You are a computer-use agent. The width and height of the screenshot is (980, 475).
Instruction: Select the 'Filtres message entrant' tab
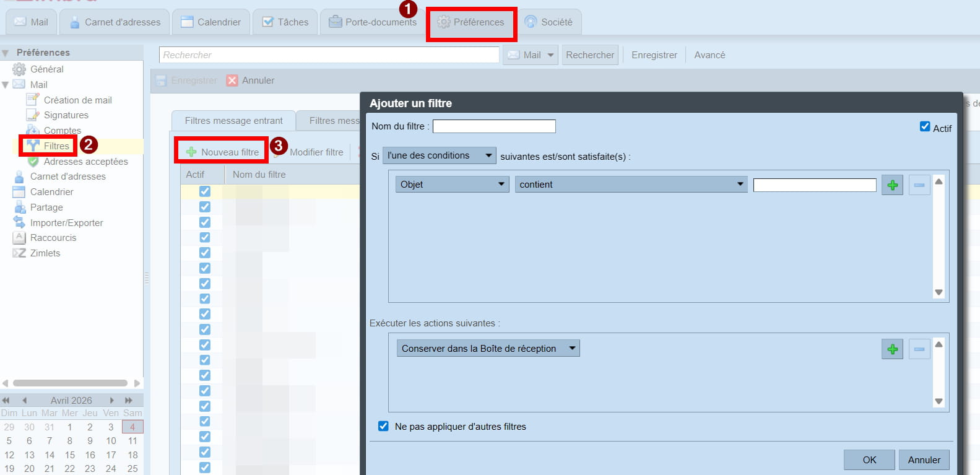pos(233,121)
